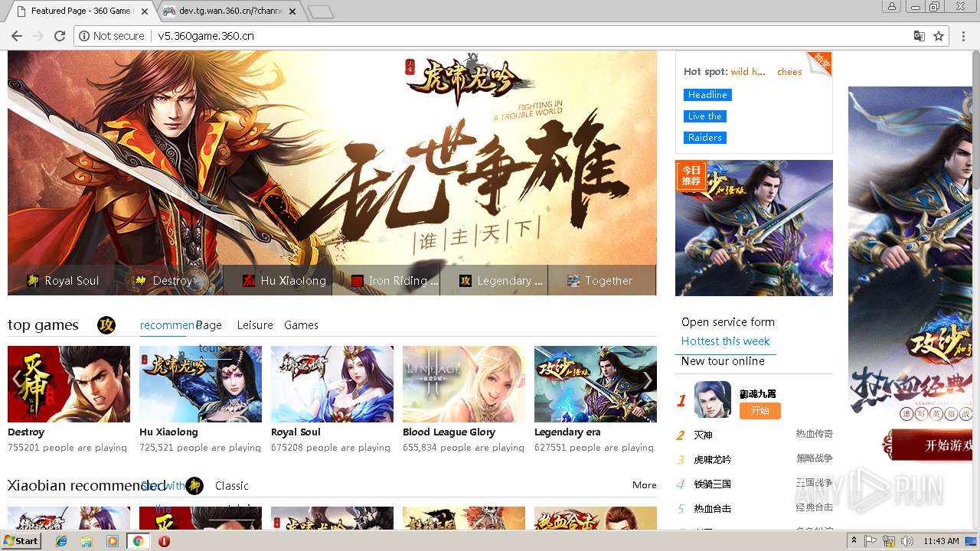Open rank 1 game avatar icon
This screenshot has height=551, width=980.
[x=713, y=399]
